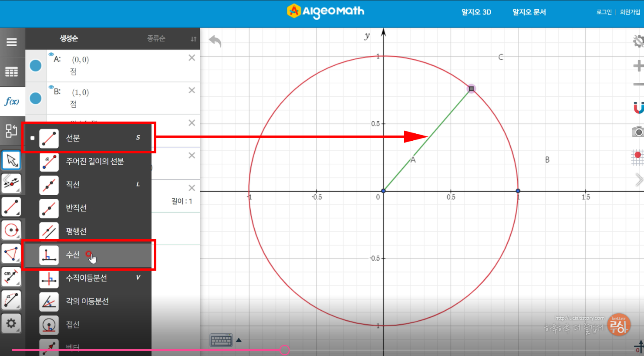Switch to 종류순 sort tab
644x356 pixels.
(x=156, y=38)
